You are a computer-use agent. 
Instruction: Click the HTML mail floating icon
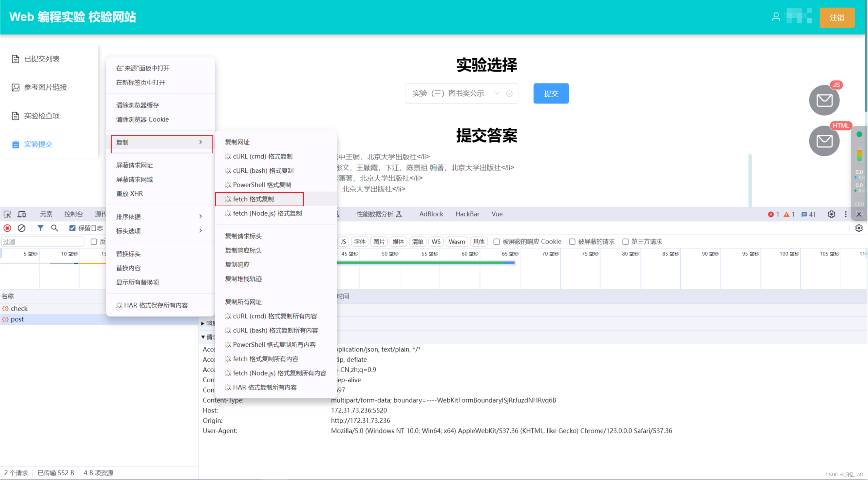tap(824, 141)
